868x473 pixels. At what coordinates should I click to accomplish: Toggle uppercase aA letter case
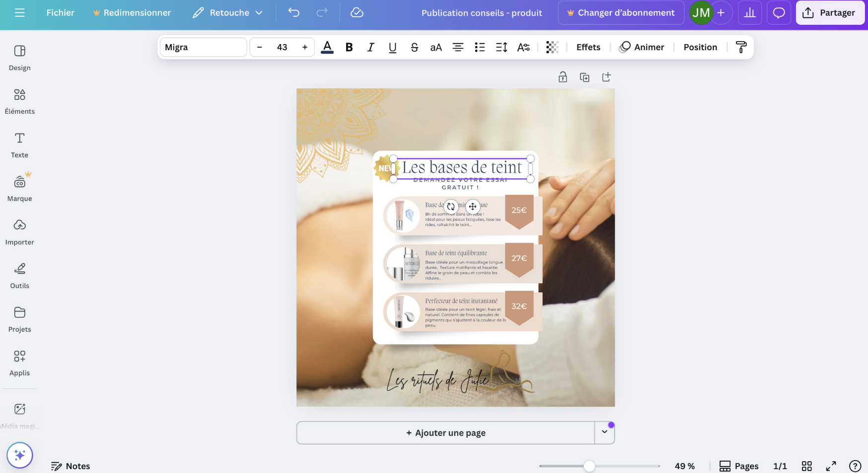tap(436, 47)
